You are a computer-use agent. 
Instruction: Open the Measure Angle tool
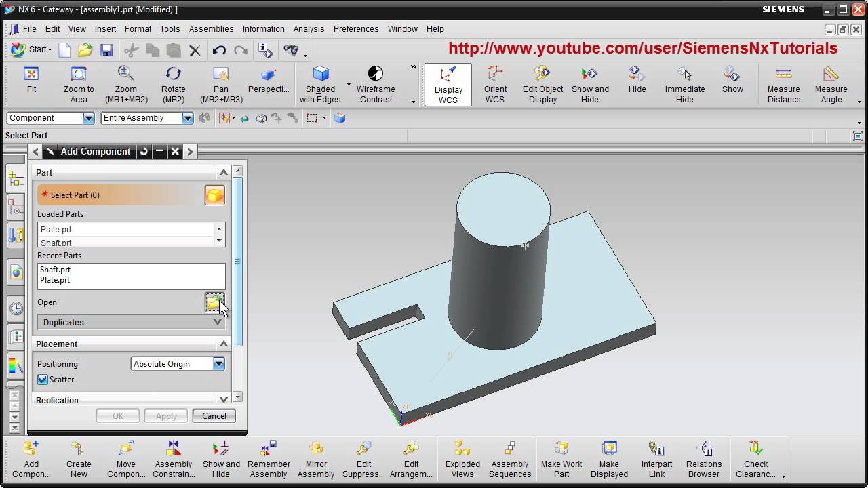[x=831, y=74]
